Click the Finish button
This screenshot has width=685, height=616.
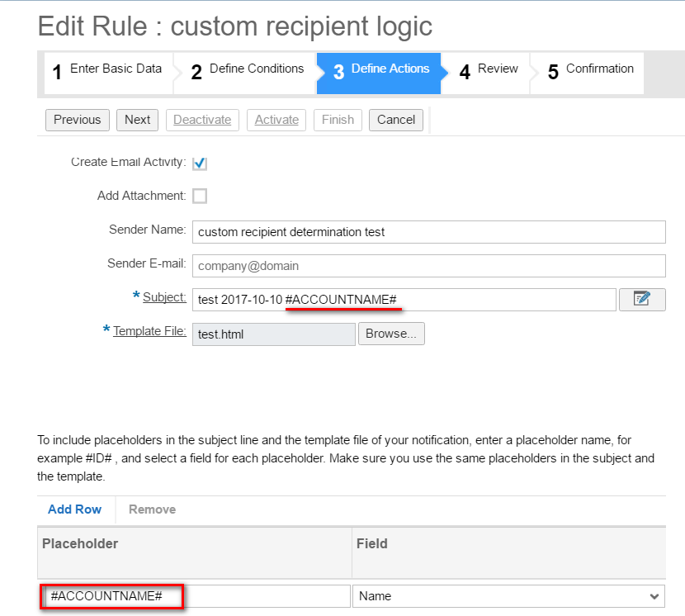pos(338,120)
